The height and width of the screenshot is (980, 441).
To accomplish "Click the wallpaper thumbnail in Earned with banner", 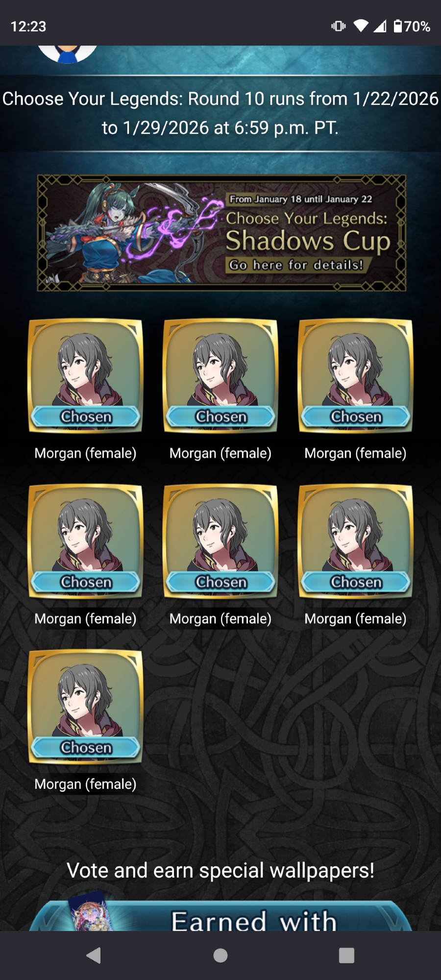I will pyautogui.click(x=90, y=912).
